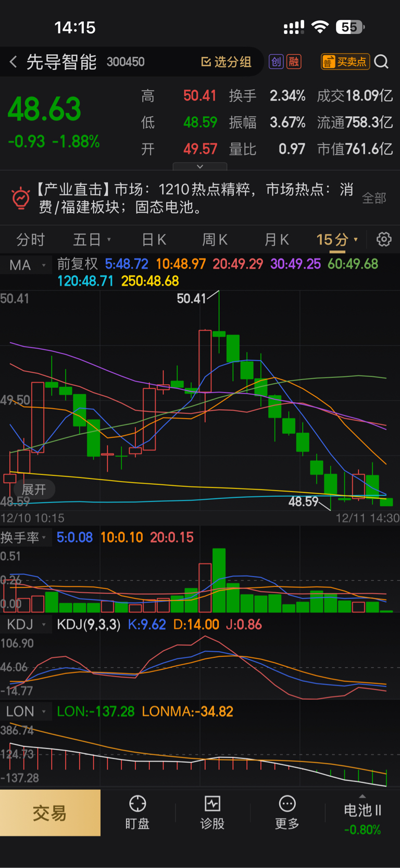This screenshot has width=400, height=868.
Task: Tap the tallest green turnover volume bar
Action: point(219,580)
